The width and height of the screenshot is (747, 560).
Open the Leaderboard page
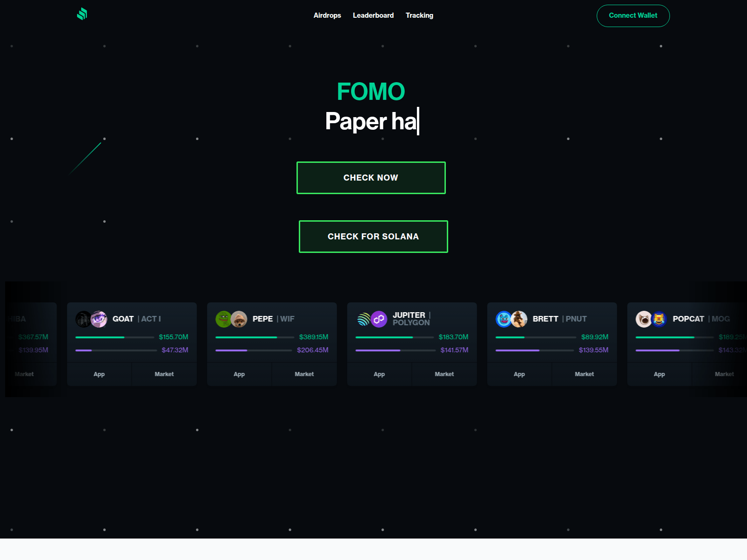373,15
